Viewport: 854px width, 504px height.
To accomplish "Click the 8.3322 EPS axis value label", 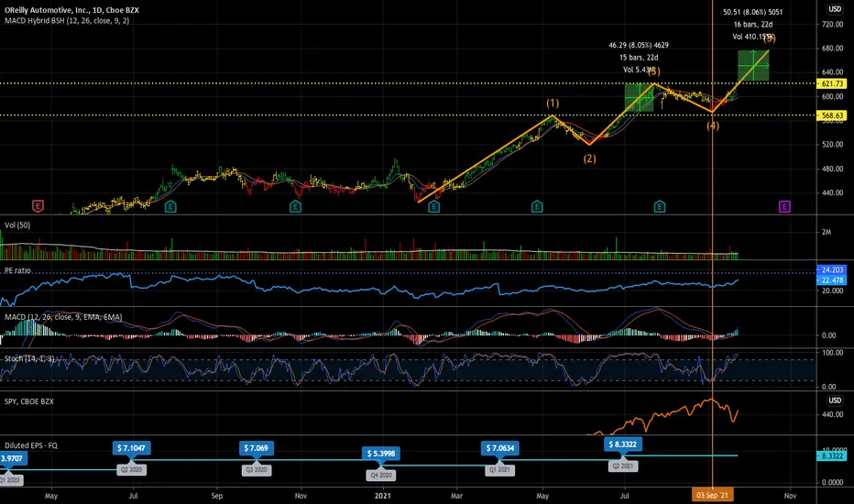I will tap(832, 456).
